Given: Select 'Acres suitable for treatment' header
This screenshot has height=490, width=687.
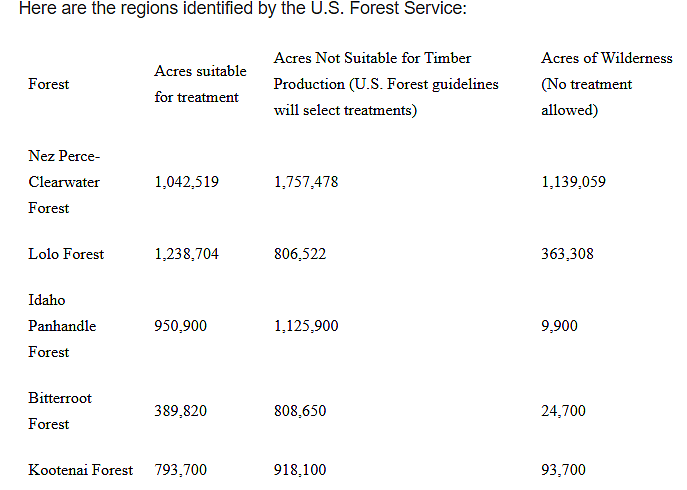Looking at the screenshot, I should (200, 84).
